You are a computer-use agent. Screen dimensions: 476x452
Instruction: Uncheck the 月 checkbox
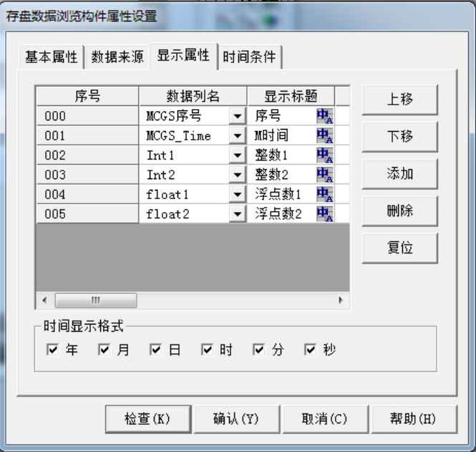pos(104,350)
